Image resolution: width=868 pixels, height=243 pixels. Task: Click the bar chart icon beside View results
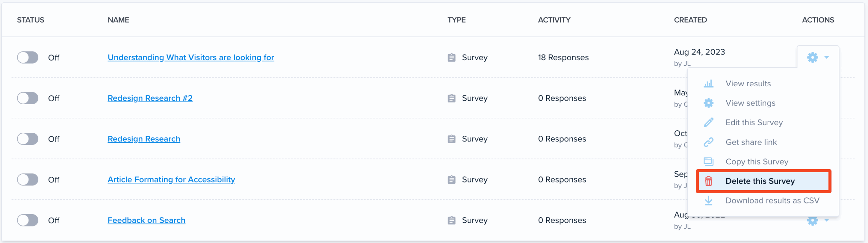tap(708, 84)
